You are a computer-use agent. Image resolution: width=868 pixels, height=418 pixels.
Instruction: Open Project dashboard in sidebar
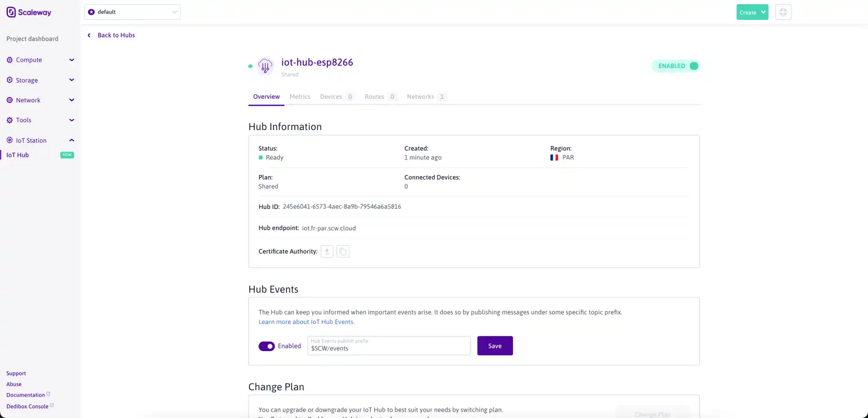pos(32,39)
